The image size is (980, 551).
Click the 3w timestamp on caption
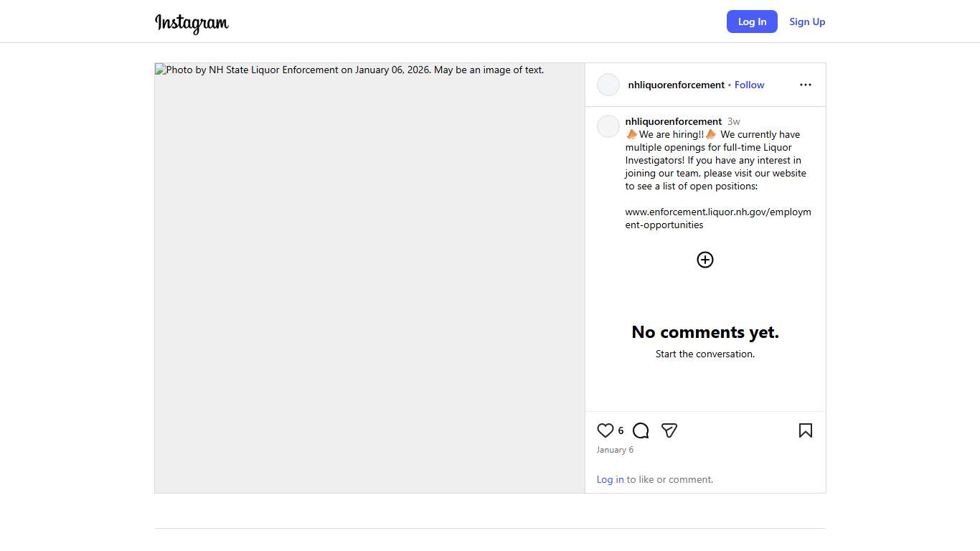(x=733, y=121)
